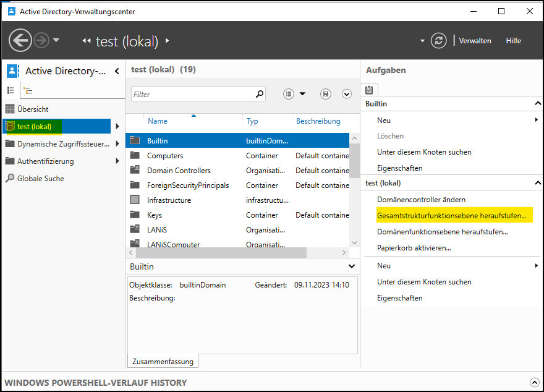Click Gesamtstrukturfunktionsebene heraufstufen

[x=451, y=215]
